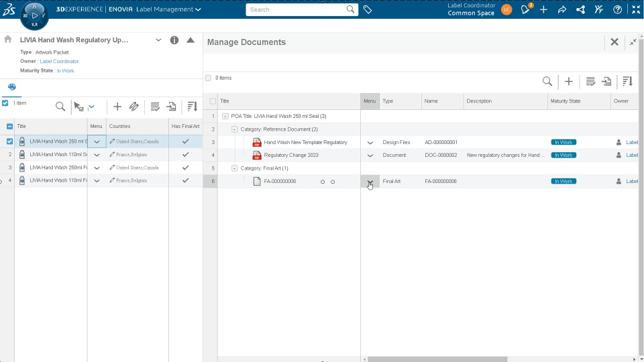The height and width of the screenshot is (362, 644).
Task: Open the Help question mark
Action: point(617,9)
